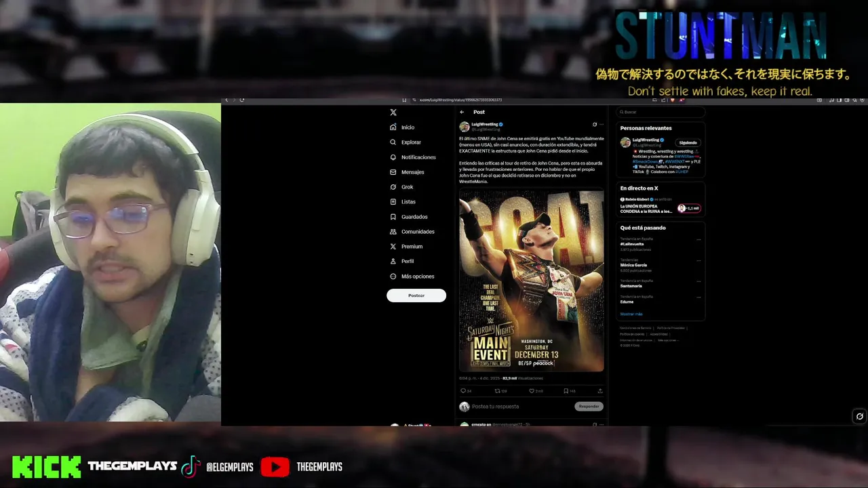Open Grok from the sidebar
The width and height of the screenshot is (868, 488).
(x=401, y=187)
